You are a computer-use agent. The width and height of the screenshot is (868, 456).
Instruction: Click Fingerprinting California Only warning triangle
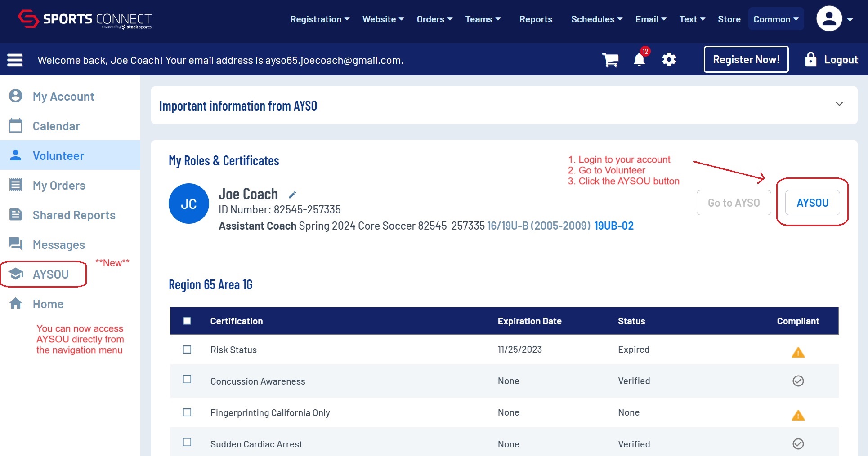[x=798, y=415]
